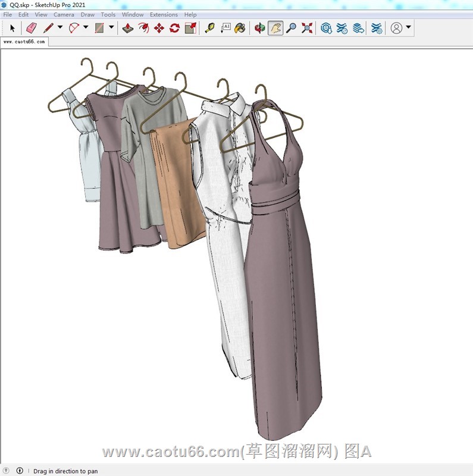Image resolution: width=473 pixels, height=476 pixels.
Task: Expand the Arc tool dropdown arrow
Action: pyautogui.click(x=86, y=27)
